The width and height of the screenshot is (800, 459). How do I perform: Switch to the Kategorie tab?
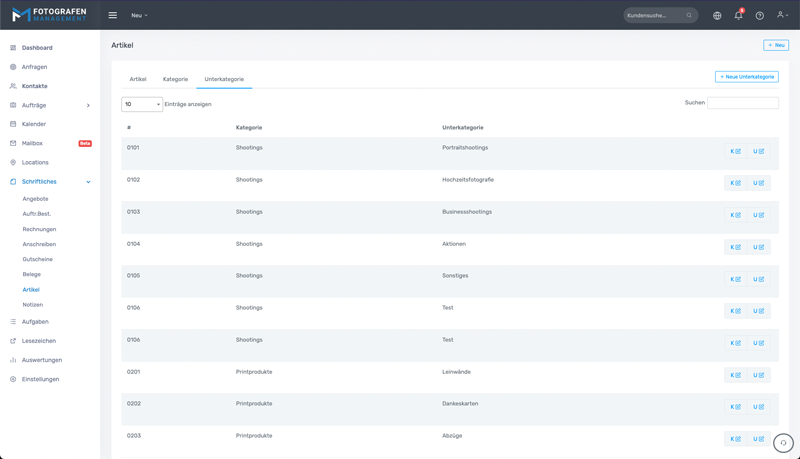pos(175,79)
